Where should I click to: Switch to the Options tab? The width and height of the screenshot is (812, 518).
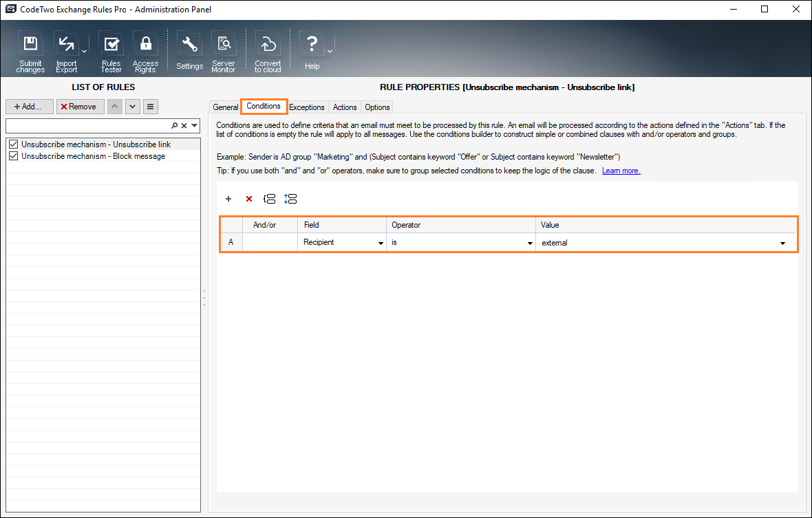point(377,107)
